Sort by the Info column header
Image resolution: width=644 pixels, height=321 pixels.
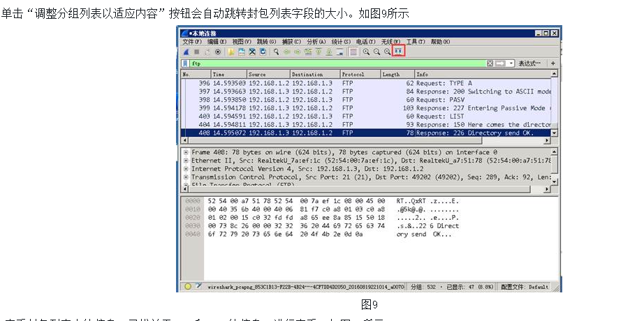click(x=483, y=74)
